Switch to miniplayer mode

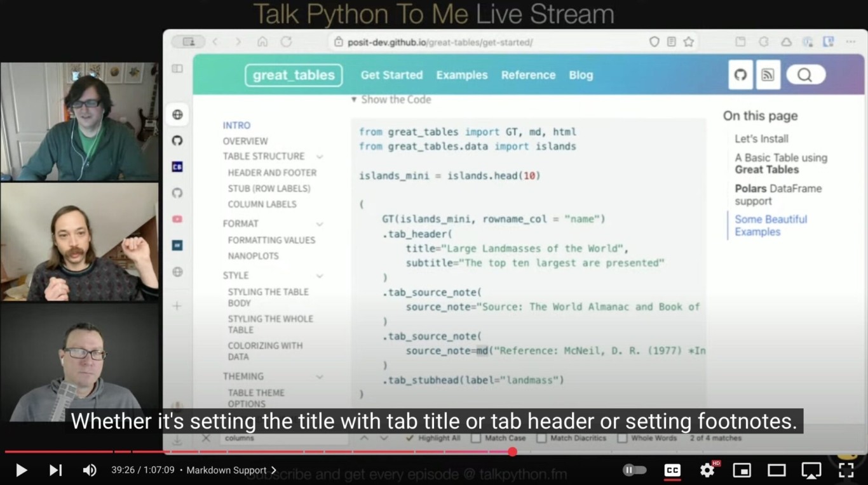(742, 470)
